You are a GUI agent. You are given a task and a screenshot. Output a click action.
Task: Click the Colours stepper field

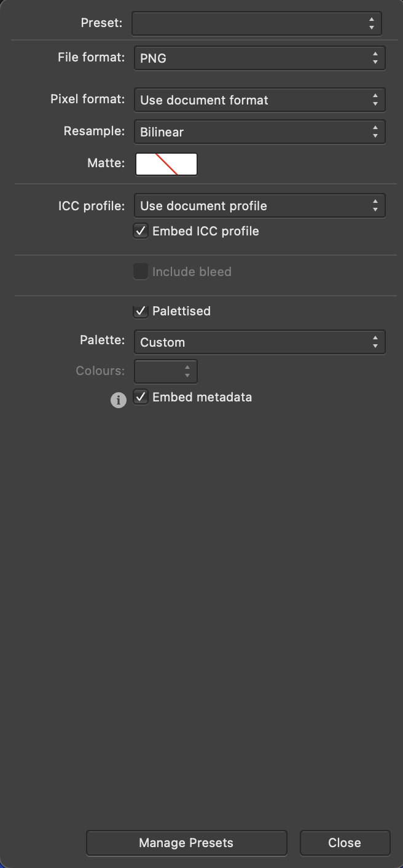point(166,371)
